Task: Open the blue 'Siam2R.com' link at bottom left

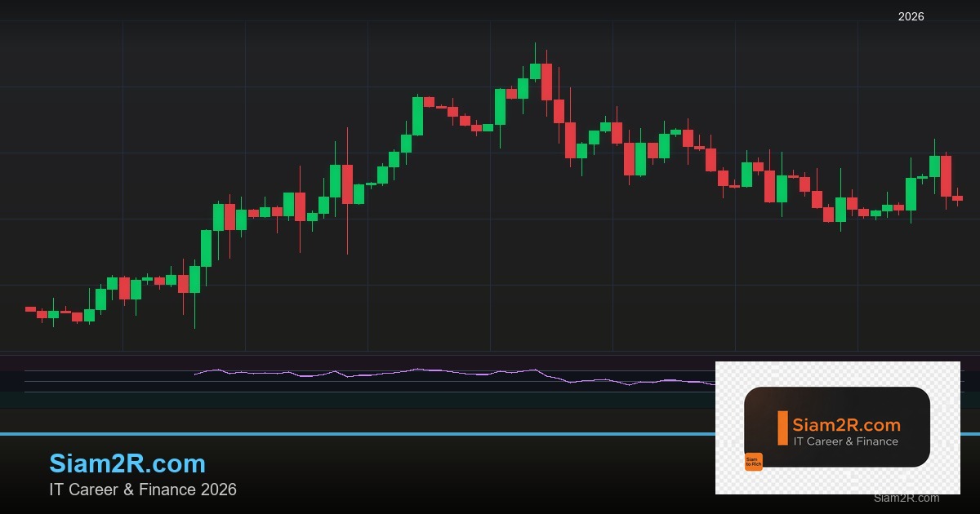Action: pos(128,463)
